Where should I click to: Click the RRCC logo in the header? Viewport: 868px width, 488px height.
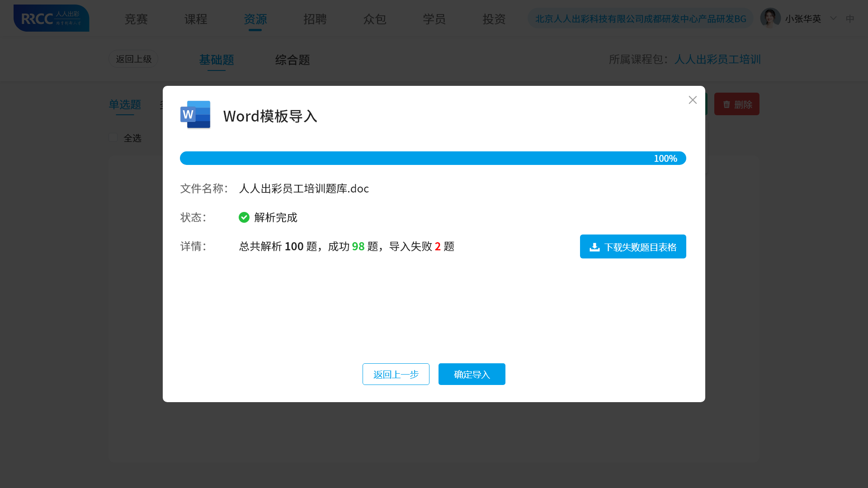tap(51, 18)
